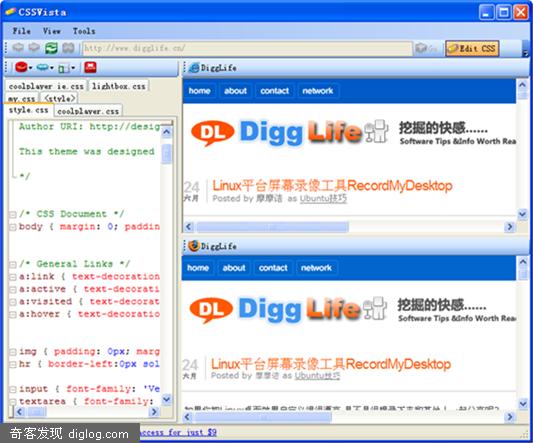Click the Back navigation arrow icon
The height and width of the screenshot is (443, 533).
point(18,48)
